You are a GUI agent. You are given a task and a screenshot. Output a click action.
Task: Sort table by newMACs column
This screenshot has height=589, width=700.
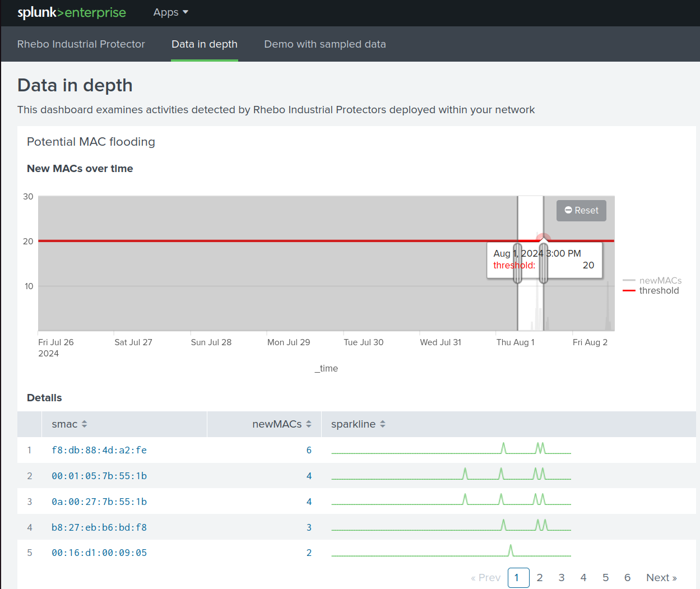pos(265,424)
